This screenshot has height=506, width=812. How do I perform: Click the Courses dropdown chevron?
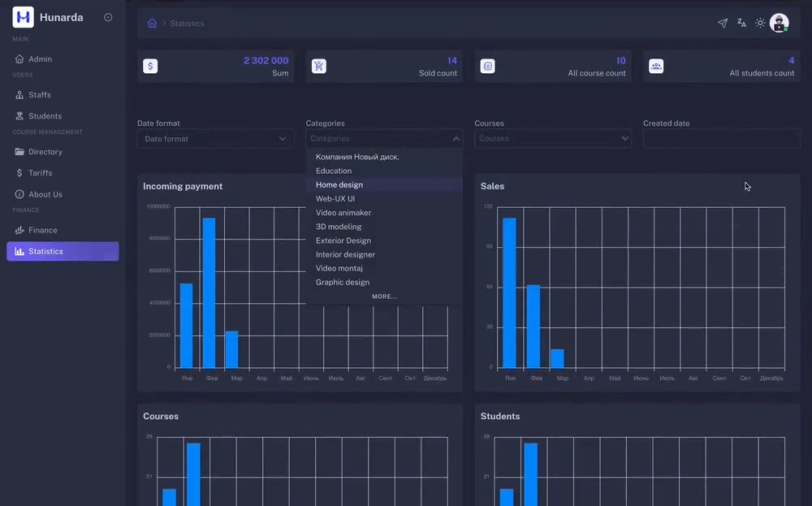(x=624, y=138)
